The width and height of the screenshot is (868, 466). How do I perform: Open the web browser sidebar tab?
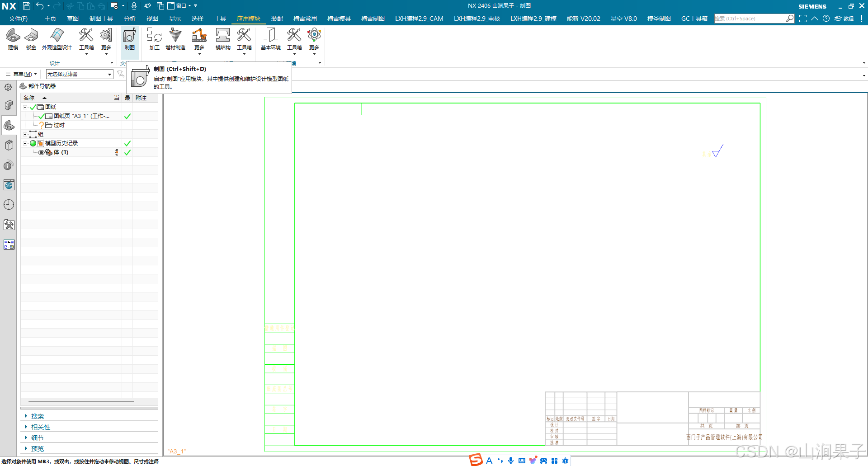coord(9,185)
